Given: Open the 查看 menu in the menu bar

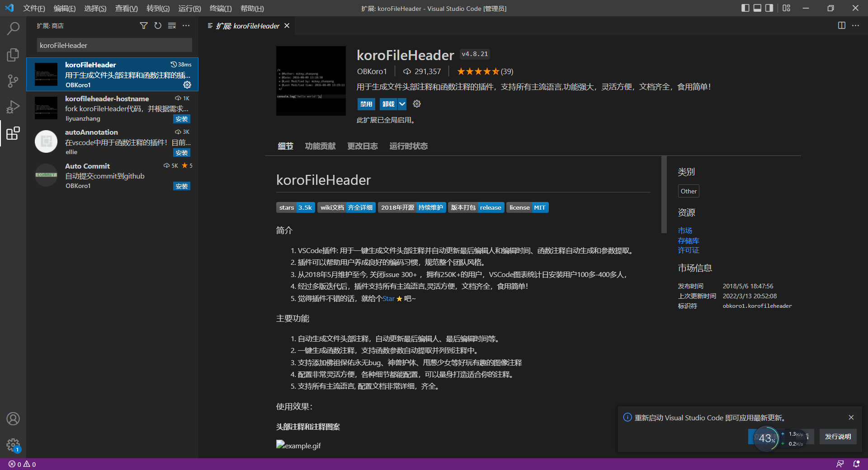Looking at the screenshot, I should (x=126, y=8).
